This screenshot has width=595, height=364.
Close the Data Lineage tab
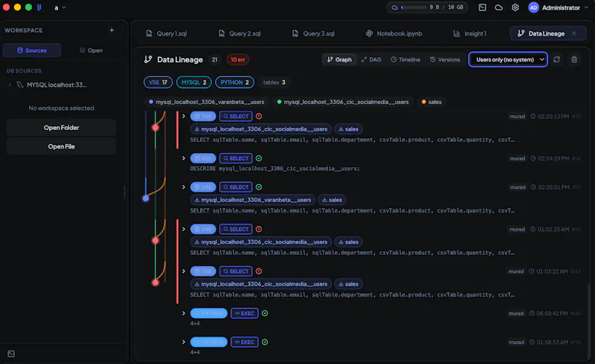pos(574,33)
